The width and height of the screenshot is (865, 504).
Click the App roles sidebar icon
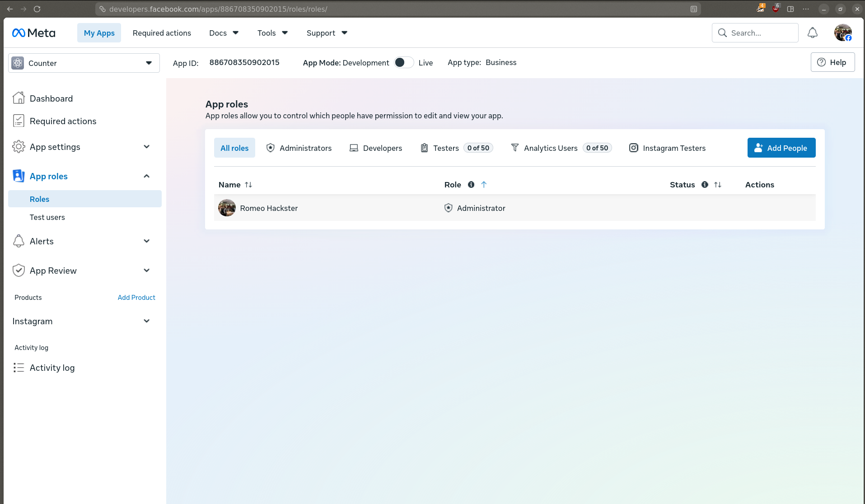coord(19,176)
